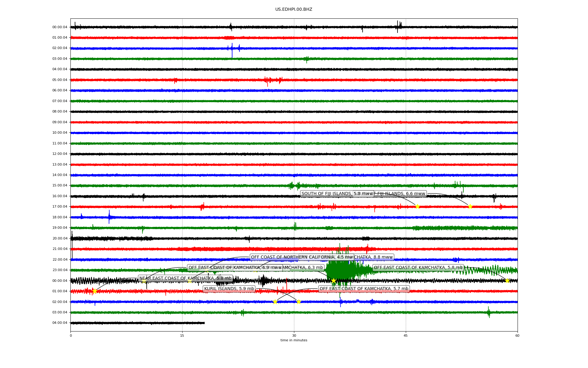Select the OFF EAST COAST OF KAMCHATKA, 6.9 mww label
The width and height of the screenshot is (588, 368).
pos(235,268)
